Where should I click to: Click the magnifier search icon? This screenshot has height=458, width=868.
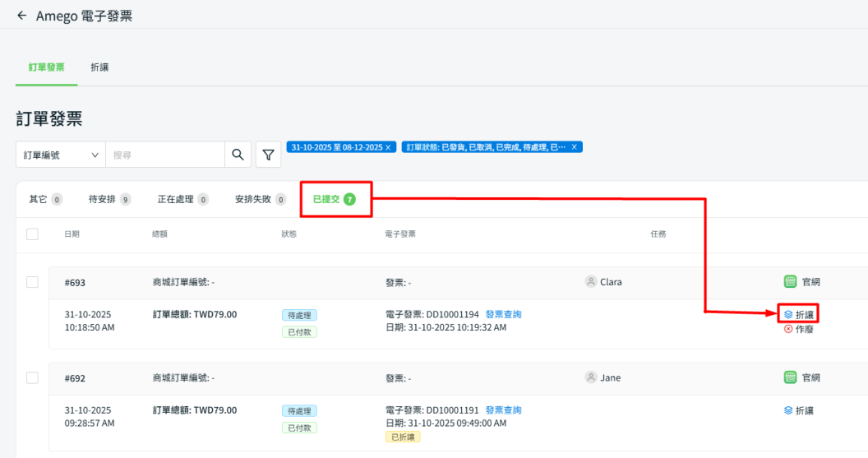pos(238,155)
